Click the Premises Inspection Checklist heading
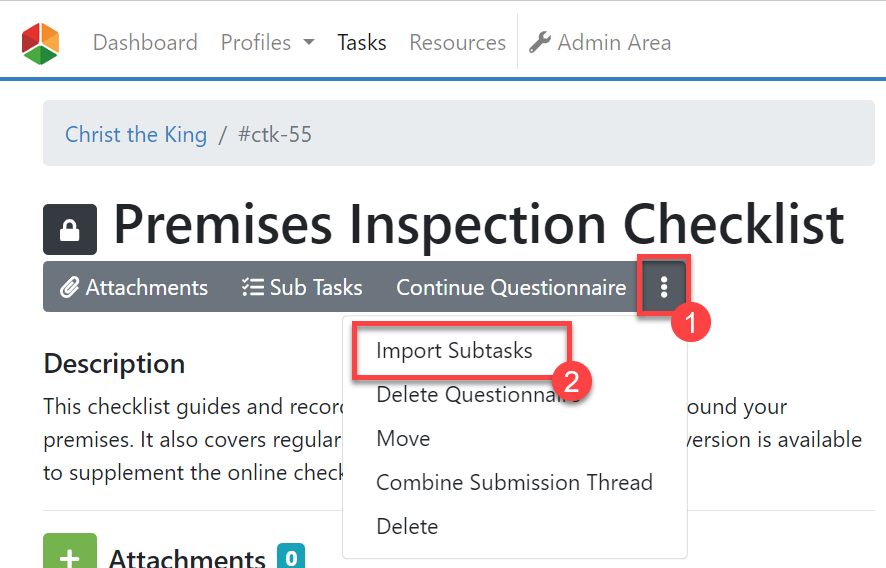Image resolution: width=886 pixels, height=568 pixels. point(478,225)
